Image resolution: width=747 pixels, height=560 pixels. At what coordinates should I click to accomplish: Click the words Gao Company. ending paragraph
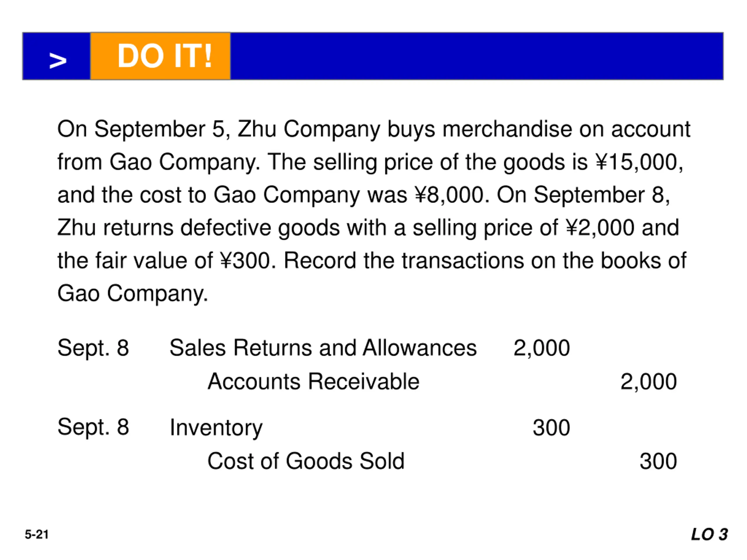click(x=133, y=293)
